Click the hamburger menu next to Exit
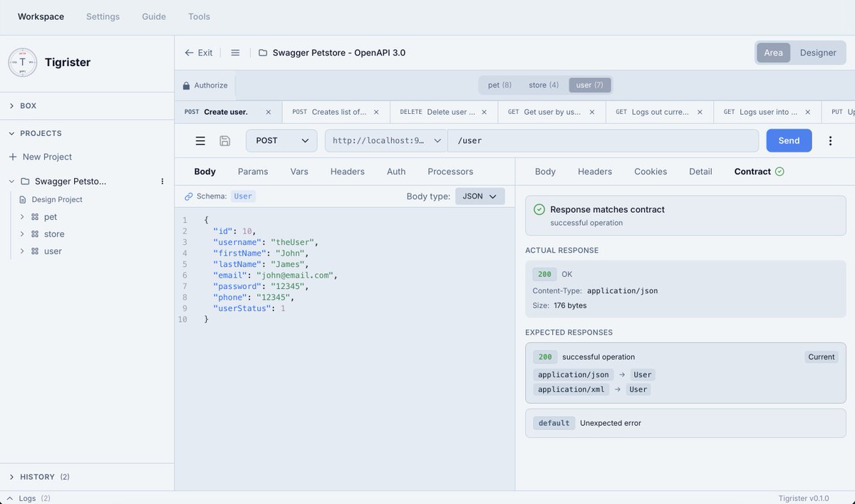This screenshot has height=504, width=855. pyautogui.click(x=235, y=53)
